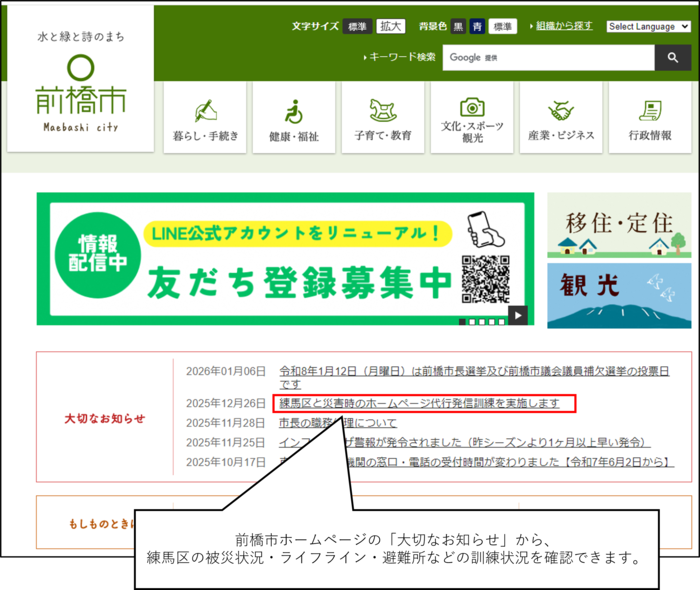Focus the Google keyword search field
Viewport: 700px width, 590px height.
[549, 58]
